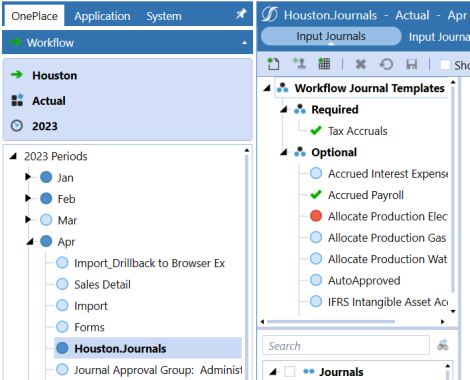470x380 pixels.
Task: Click into the Search field
Action: (346, 346)
